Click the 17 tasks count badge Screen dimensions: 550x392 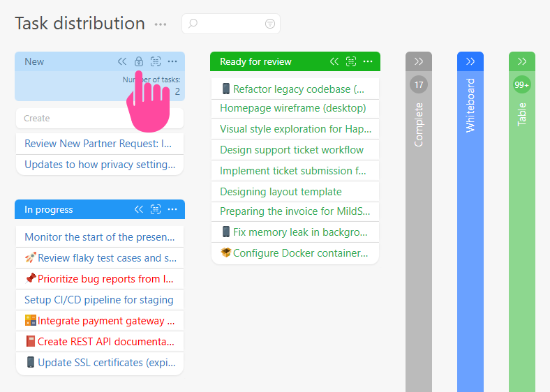pos(419,85)
